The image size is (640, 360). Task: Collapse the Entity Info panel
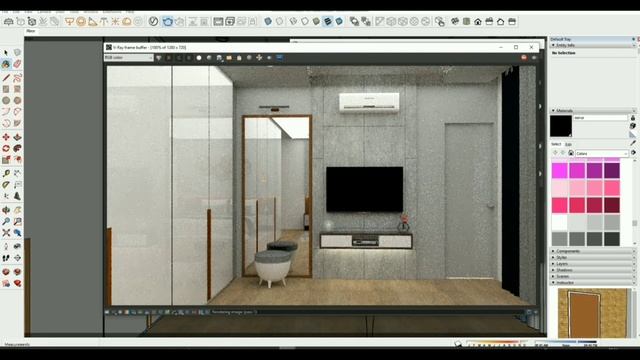click(553, 45)
